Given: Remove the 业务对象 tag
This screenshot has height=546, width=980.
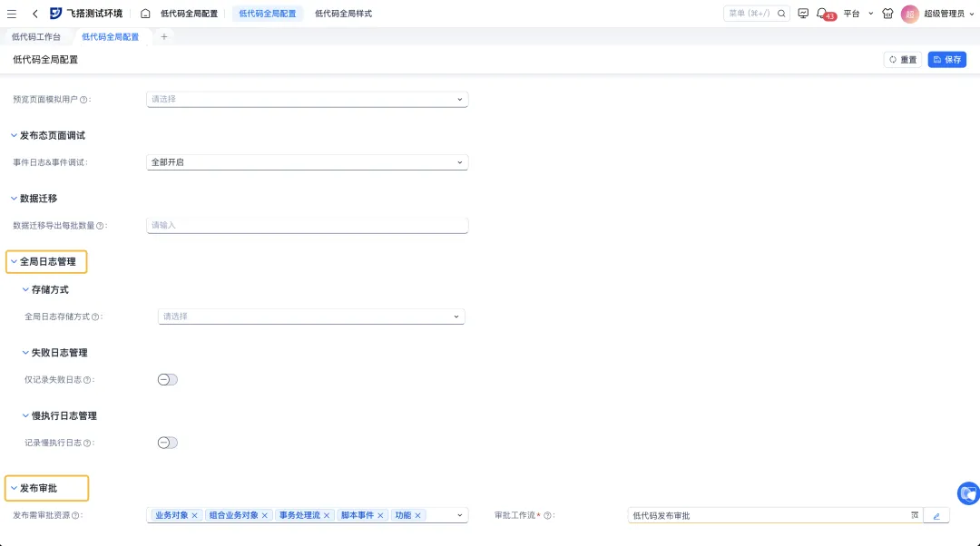Looking at the screenshot, I should [194, 515].
